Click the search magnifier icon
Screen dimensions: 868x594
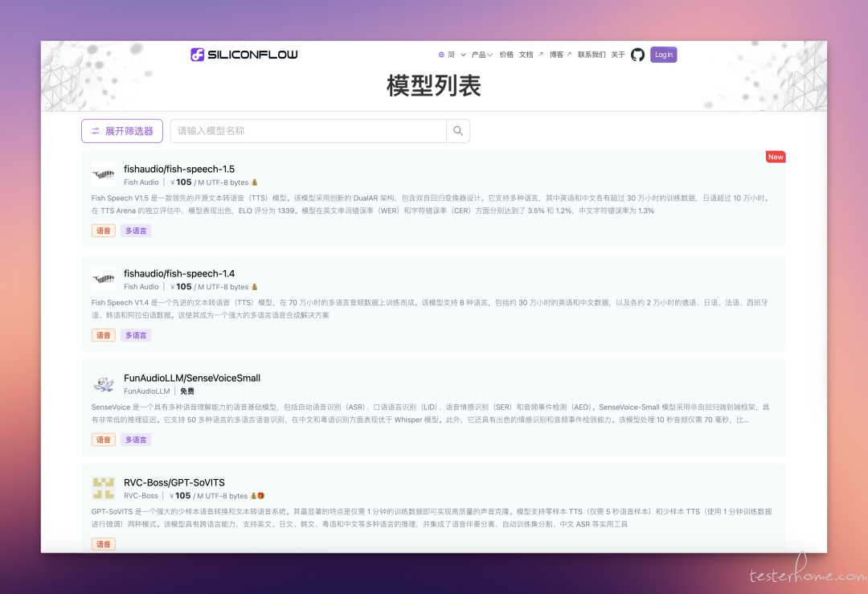click(458, 131)
